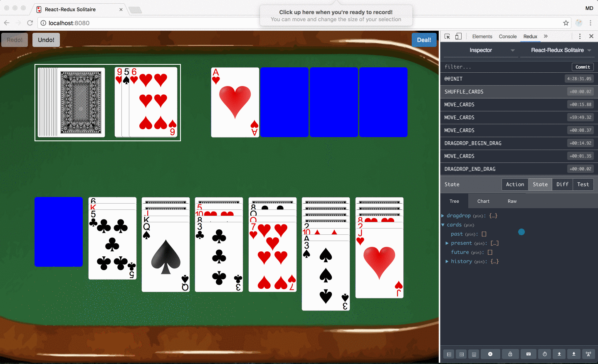Viewport: 598px width, 364px height.
Task: Select the DRAGDROP_END_DRAG action row
Action: [x=519, y=169]
